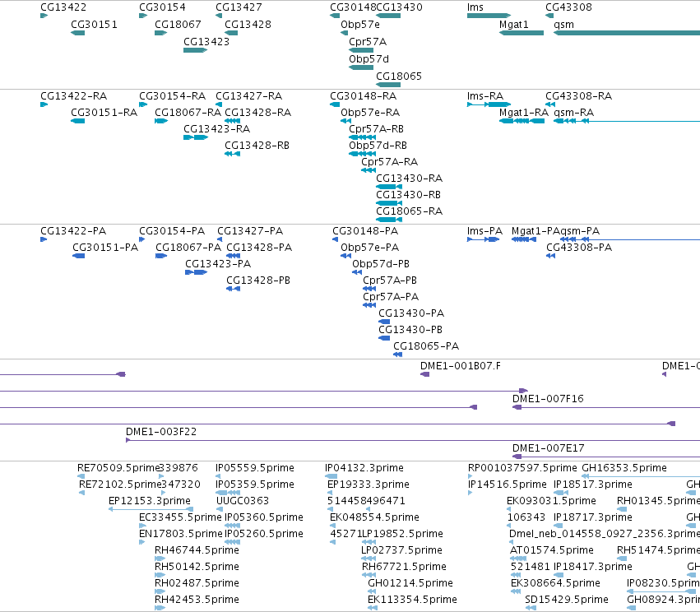The width and height of the screenshot is (700, 612).
Task: Click Dmel_neb_014558_0927_2356.3prime label
Action: click(605, 535)
